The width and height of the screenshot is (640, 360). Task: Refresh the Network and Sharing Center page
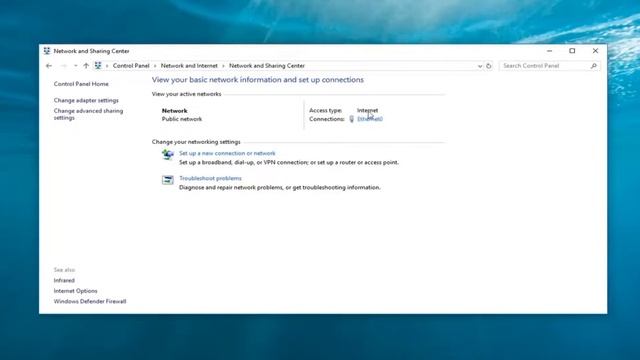click(x=489, y=66)
